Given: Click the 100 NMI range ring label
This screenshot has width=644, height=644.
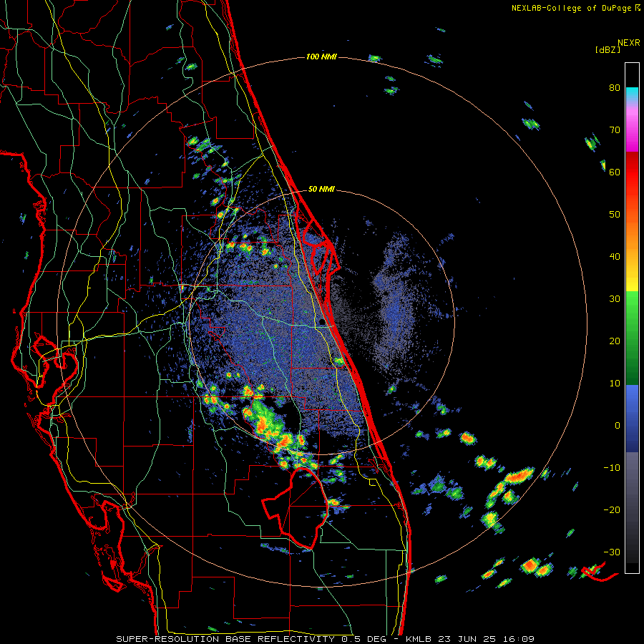Looking at the screenshot, I should coord(321,57).
